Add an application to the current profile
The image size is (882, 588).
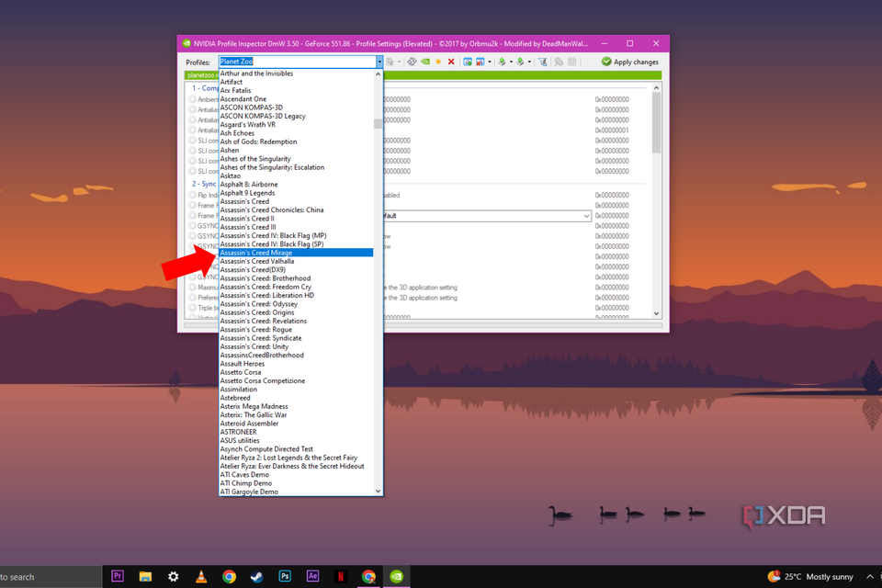467,60
